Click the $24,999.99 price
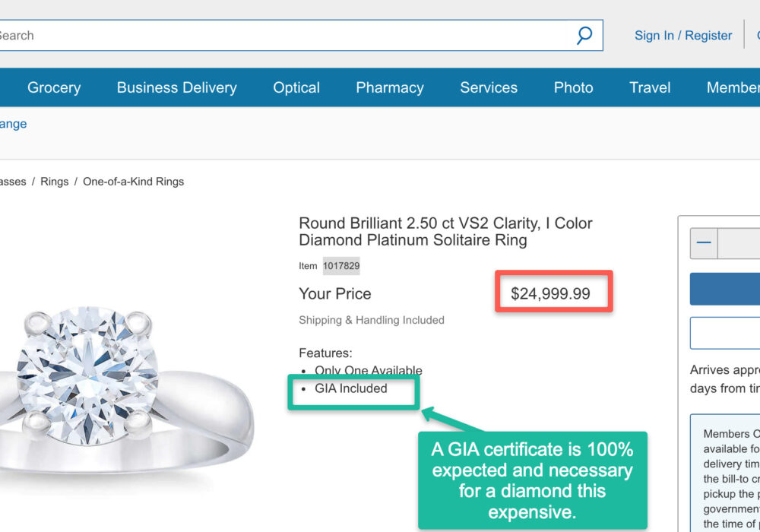760x532 pixels. [550, 293]
